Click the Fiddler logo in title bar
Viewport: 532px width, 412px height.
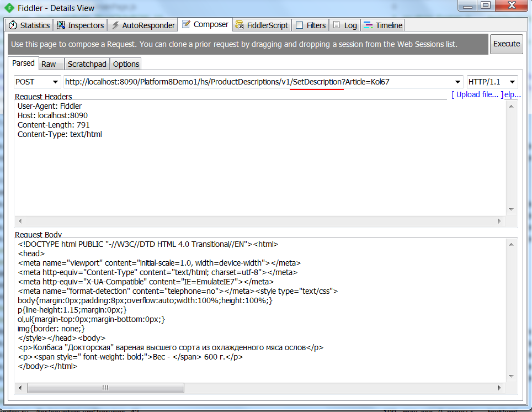9,8
